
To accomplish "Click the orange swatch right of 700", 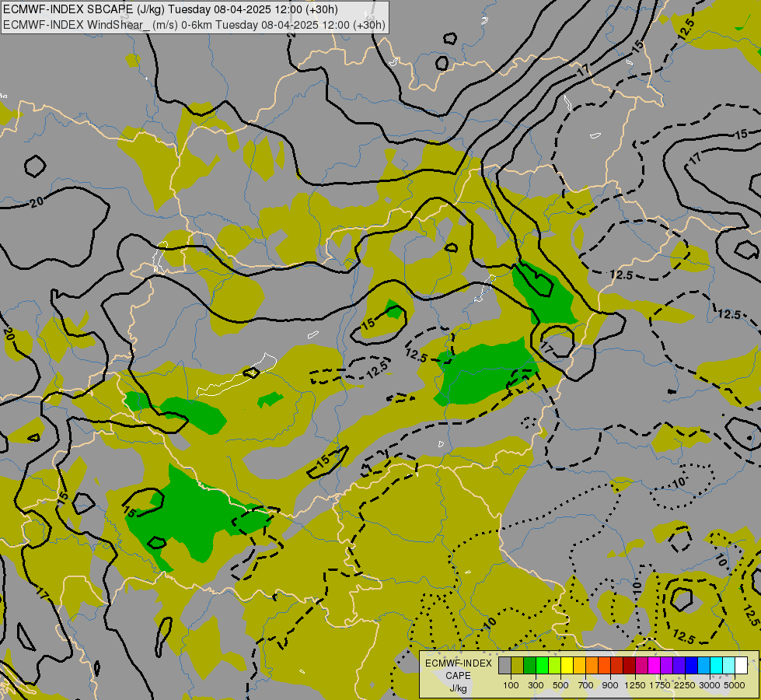I will click(x=592, y=666).
